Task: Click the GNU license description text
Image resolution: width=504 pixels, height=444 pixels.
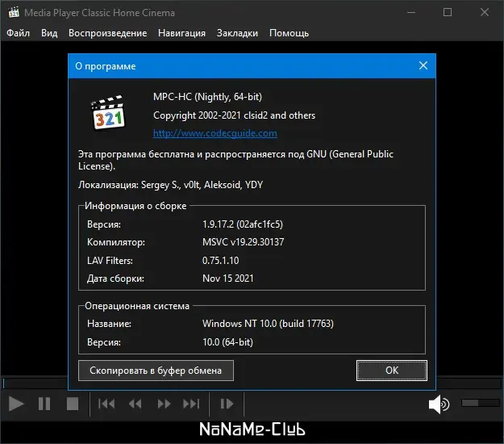Action: click(x=235, y=160)
